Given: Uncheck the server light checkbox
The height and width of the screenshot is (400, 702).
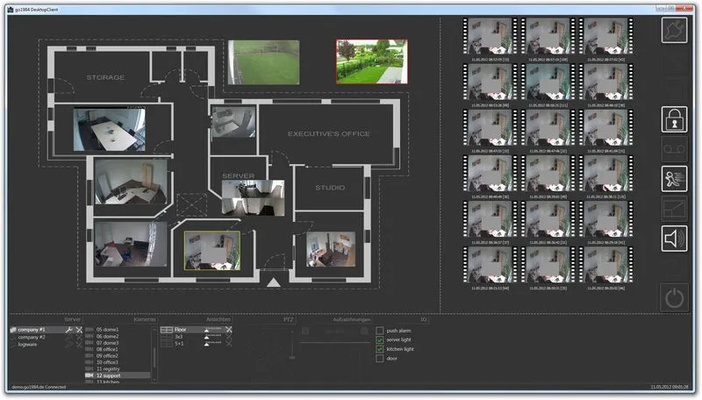Looking at the screenshot, I should coord(379,339).
